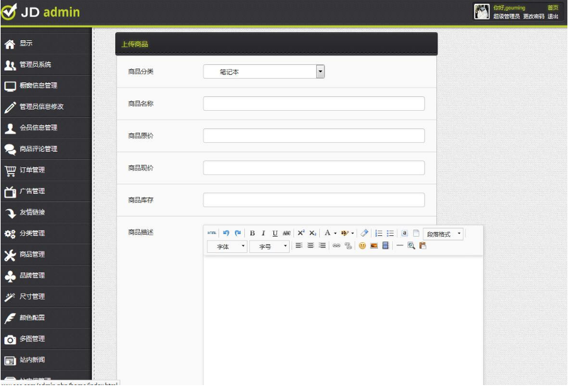
Task: Click the font color A icon
Action: (x=327, y=233)
